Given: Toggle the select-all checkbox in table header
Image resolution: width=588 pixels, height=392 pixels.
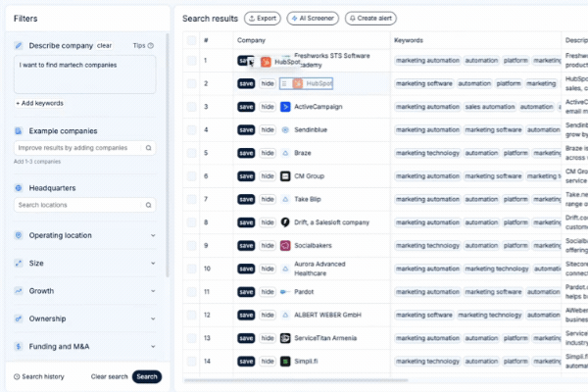Looking at the screenshot, I should click(x=192, y=40).
